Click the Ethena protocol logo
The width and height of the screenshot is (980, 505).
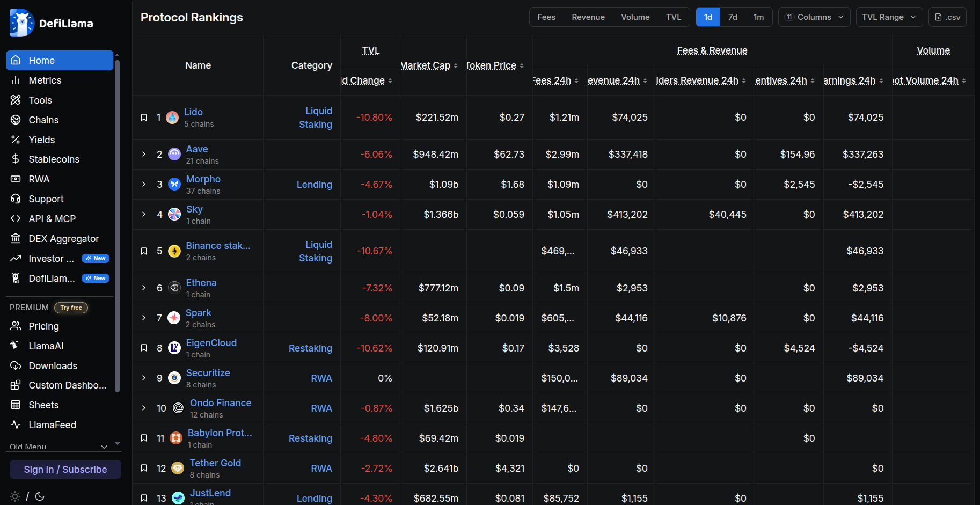pos(174,288)
